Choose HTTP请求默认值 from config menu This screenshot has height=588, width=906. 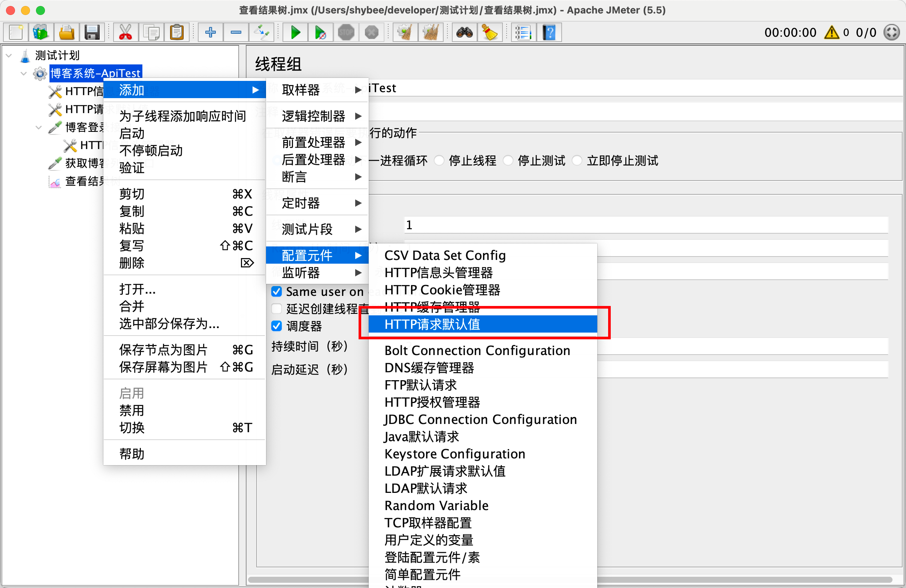[x=483, y=324]
